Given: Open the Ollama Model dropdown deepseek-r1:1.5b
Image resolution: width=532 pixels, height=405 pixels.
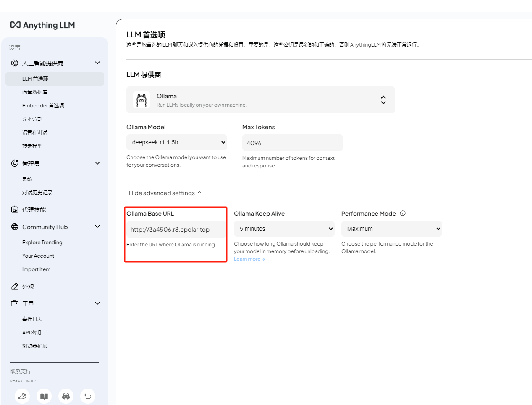Looking at the screenshot, I should click(x=177, y=142).
